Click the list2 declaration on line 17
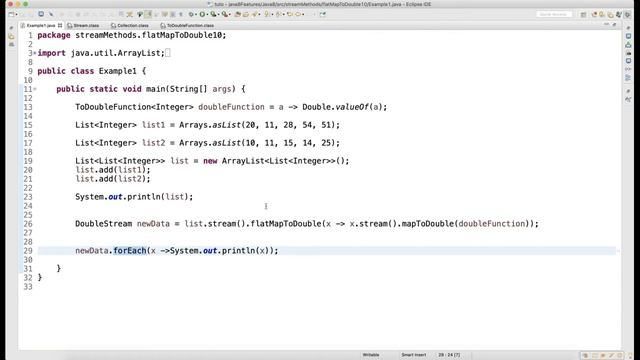This screenshot has height=360, width=640. point(153,143)
